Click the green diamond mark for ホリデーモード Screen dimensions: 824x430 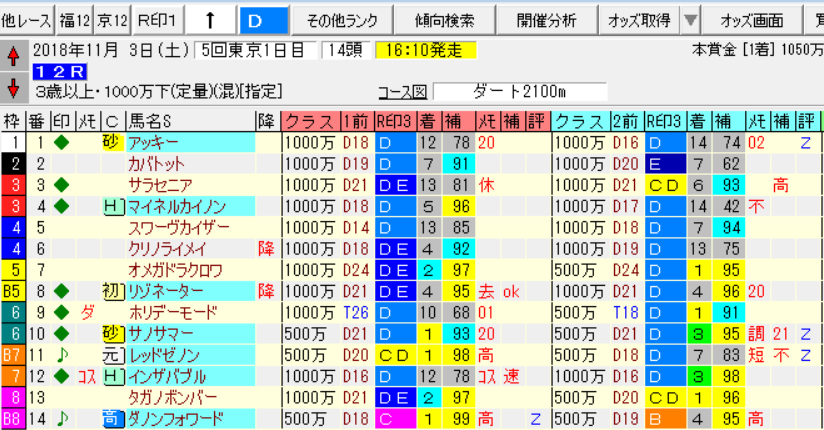point(61,312)
